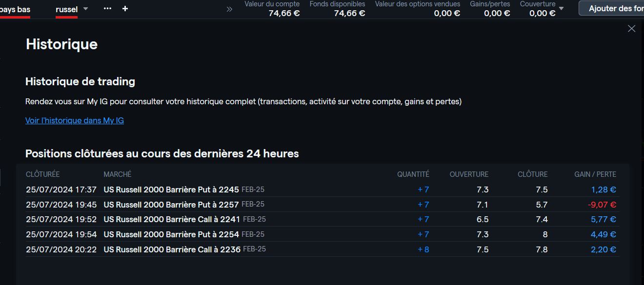Switch to the pays bas tab

15,9
